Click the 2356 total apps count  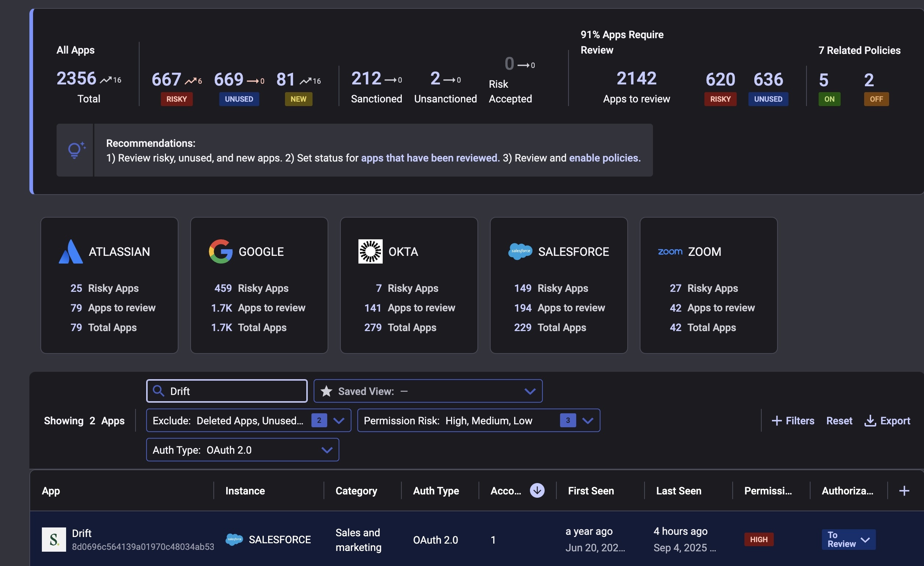coord(76,78)
